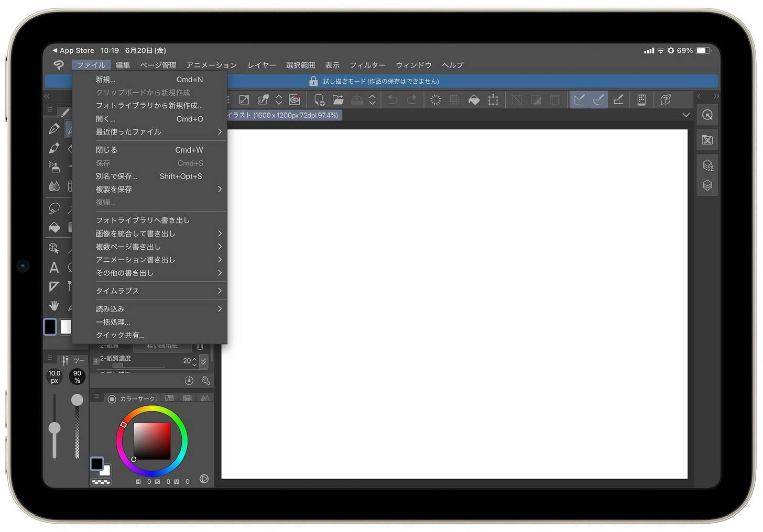This screenshot has width=763, height=532.
Task: Open the help speech-bubble toolbar icon
Action: point(666,99)
